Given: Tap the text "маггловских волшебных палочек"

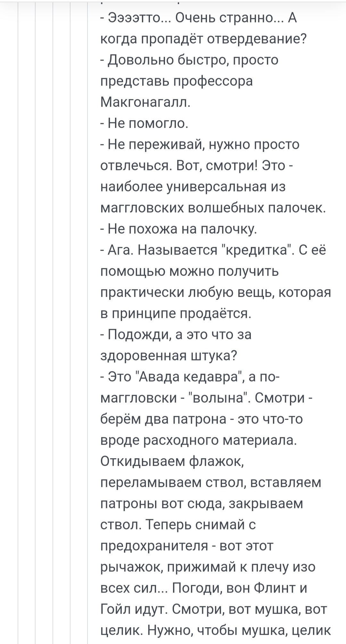Looking at the screenshot, I should point(213,208).
